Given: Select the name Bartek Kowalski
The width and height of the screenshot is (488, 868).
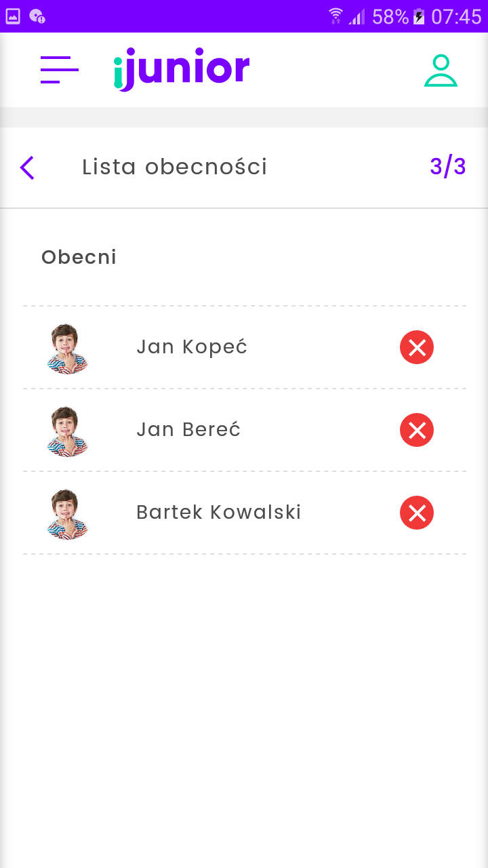Looking at the screenshot, I should [218, 513].
